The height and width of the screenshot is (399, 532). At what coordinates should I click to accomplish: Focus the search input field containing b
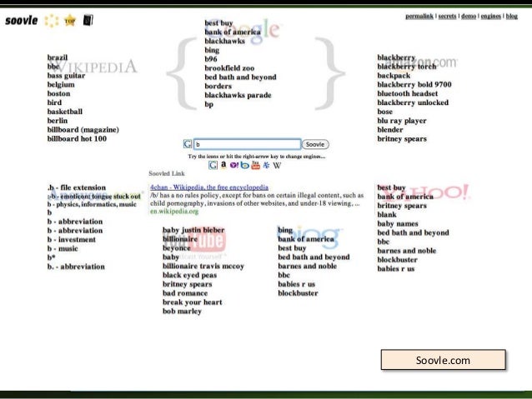tap(247, 144)
